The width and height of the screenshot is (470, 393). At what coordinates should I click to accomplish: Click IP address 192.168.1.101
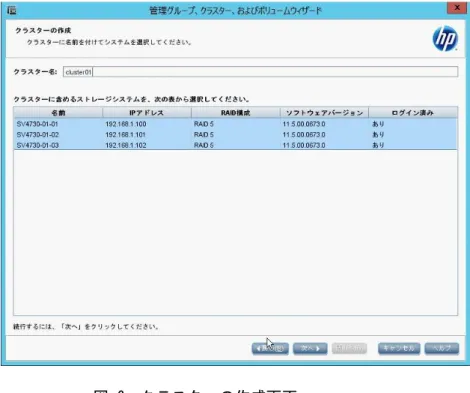pos(125,135)
